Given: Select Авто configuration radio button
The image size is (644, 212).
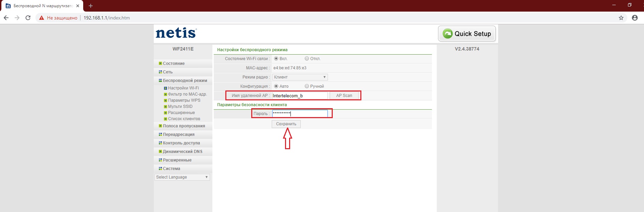Looking at the screenshot, I should pos(276,86).
